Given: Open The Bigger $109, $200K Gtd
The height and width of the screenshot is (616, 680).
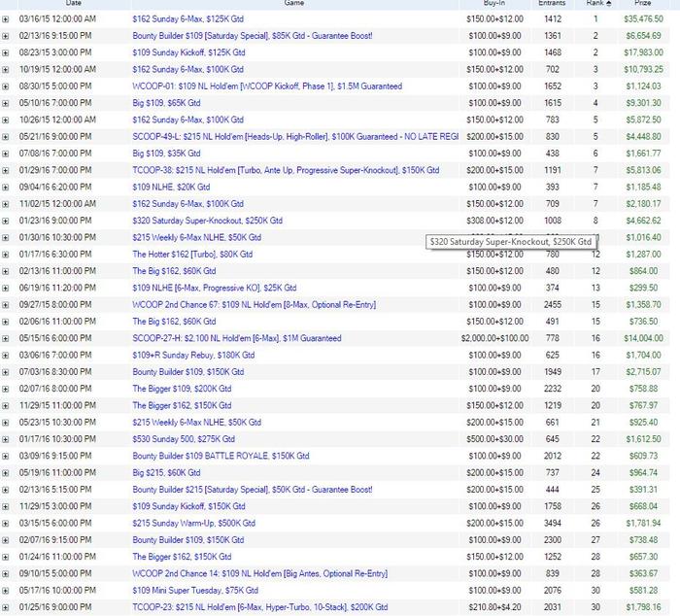Looking at the screenshot, I should [182, 389].
